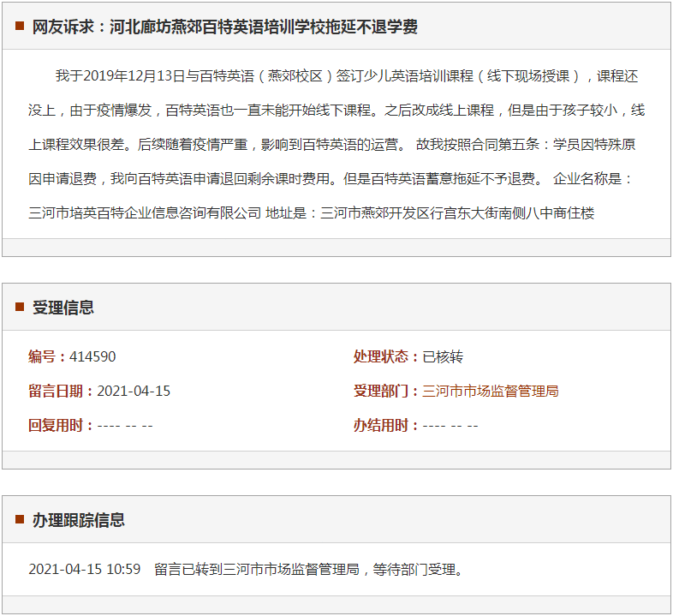This screenshot has height=616, width=673.
Task: Click the address text 三河市燕郊开发区行宫东大街南侧八中商住楼
Action: pos(457,212)
